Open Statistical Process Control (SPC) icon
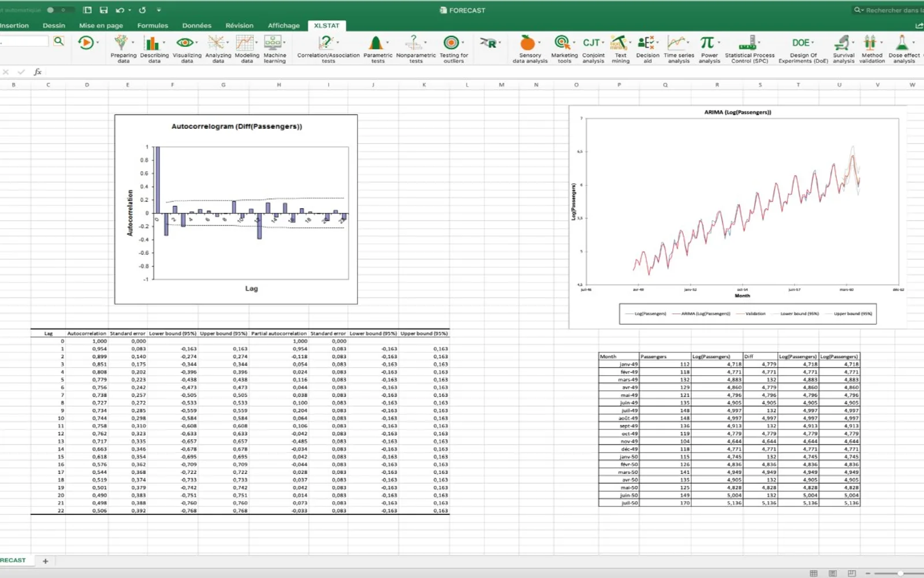The image size is (924, 578). coord(747,43)
